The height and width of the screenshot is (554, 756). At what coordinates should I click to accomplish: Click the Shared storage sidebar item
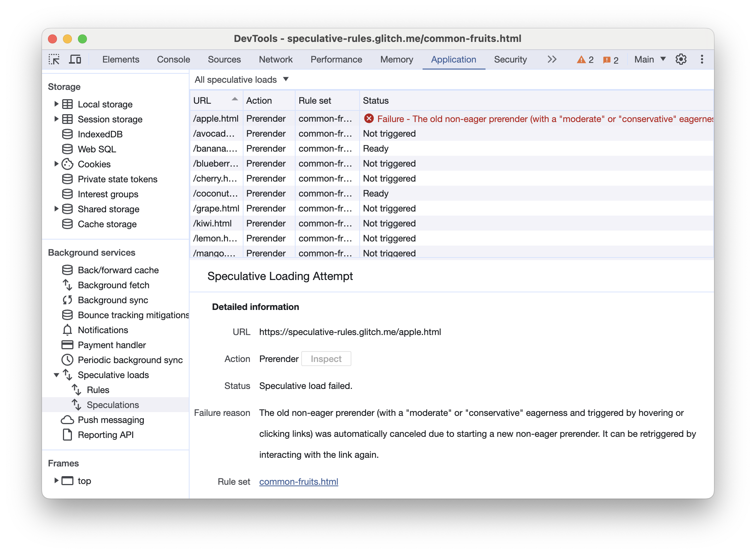pos(109,208)
